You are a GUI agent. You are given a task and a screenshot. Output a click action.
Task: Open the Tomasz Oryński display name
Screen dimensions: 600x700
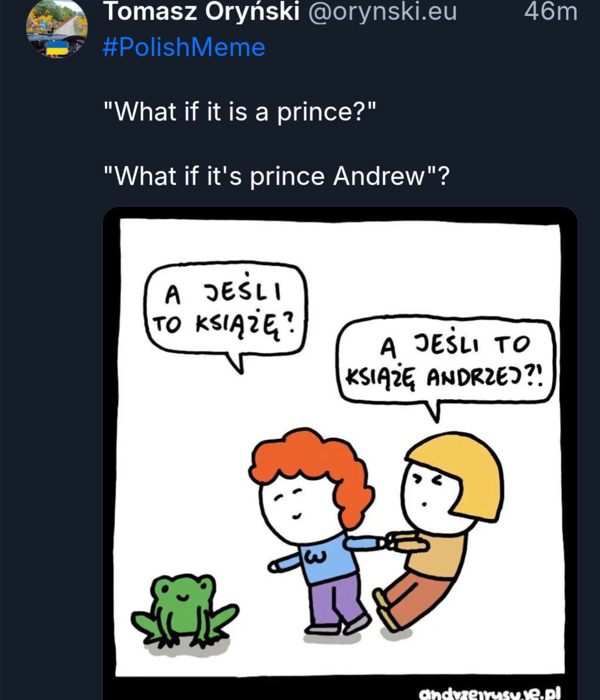[201, 12]
